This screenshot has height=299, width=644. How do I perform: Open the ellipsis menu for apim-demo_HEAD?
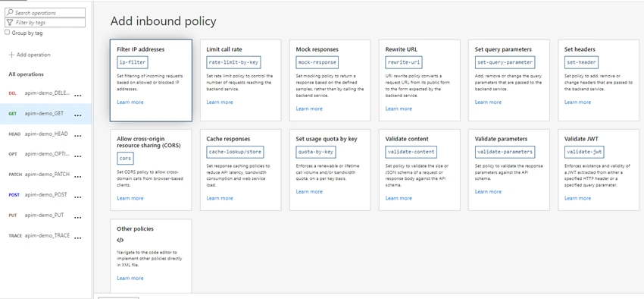pyautogui.click(x=77, y=136)
